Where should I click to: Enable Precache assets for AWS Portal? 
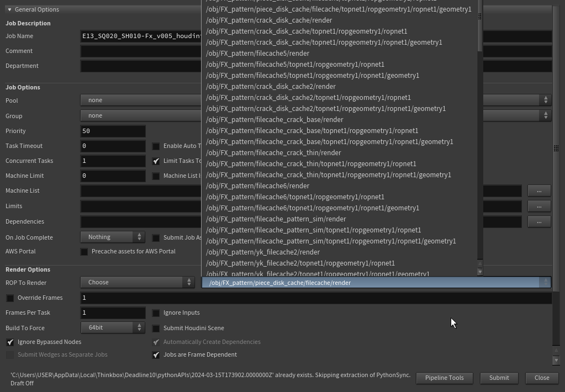click(x=84, y=251)
